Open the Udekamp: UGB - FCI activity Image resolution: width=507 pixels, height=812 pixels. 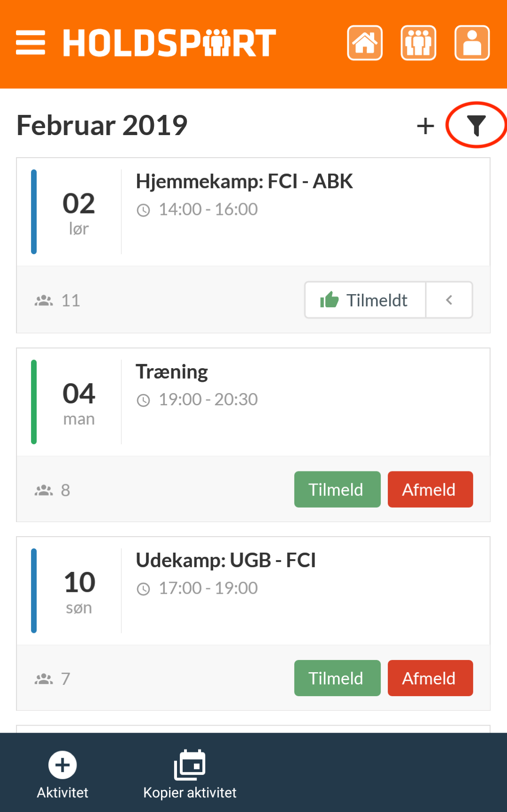point(225,561)
